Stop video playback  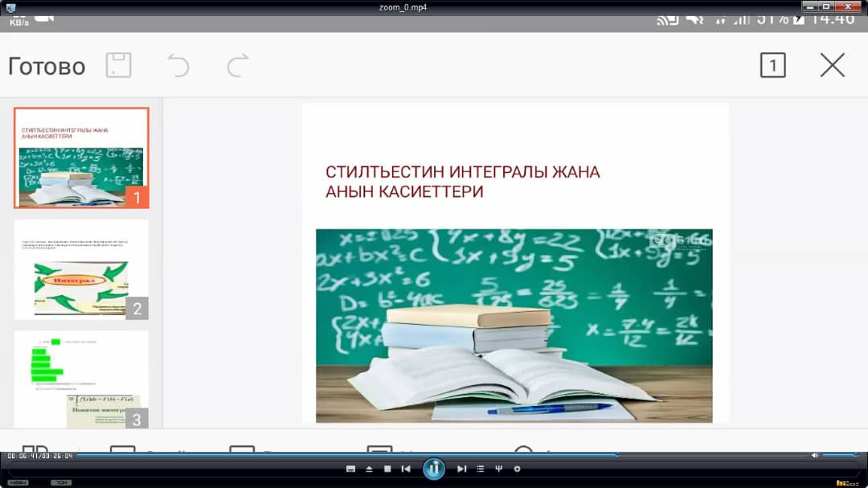[x=387, y=469]
